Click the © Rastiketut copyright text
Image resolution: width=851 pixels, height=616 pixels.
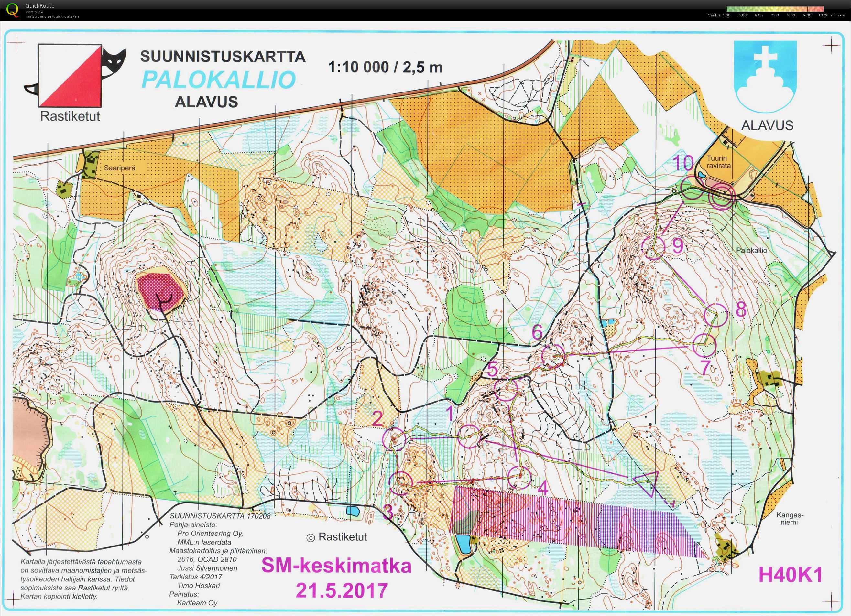(x=337, y=537)
